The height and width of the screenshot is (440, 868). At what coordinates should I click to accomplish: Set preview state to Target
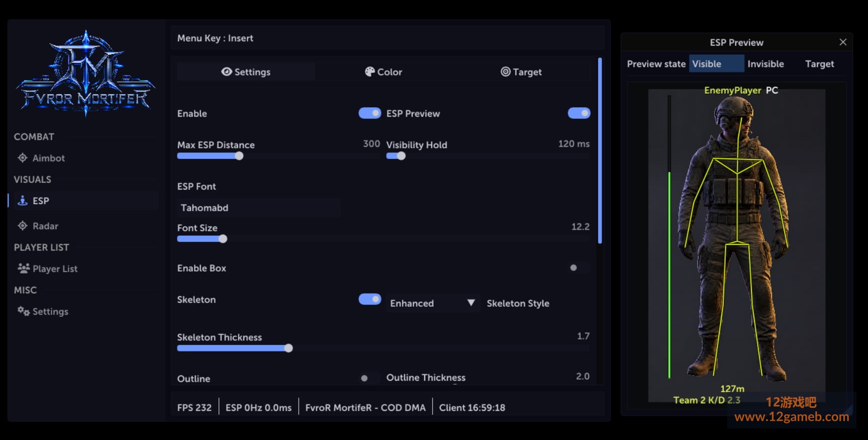coord(819,64)
